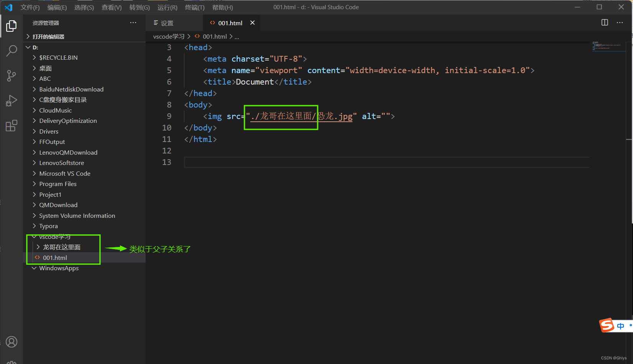Open the 帮助(H) menu
The height and width of the screenshot is (364, 633).
point(223,7)
